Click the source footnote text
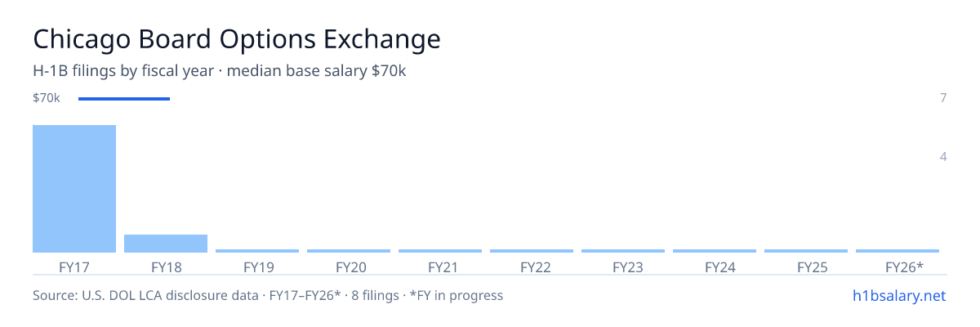 pos(268,295)
